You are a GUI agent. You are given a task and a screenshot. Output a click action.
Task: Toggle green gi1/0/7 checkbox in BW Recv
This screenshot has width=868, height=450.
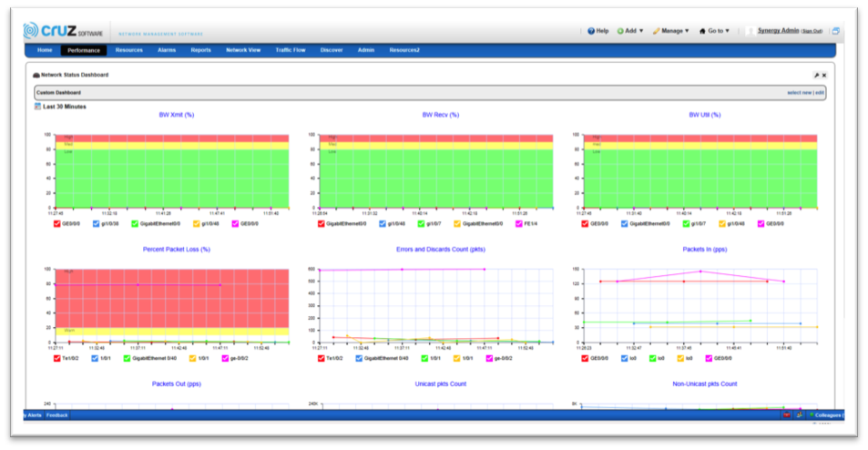click(x=422, y=223)
